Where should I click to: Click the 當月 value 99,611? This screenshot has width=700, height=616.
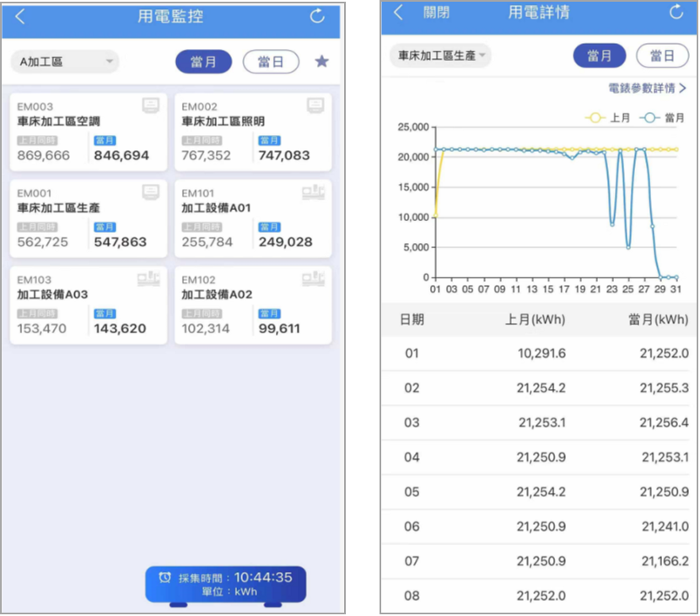(x=279, y=329)
